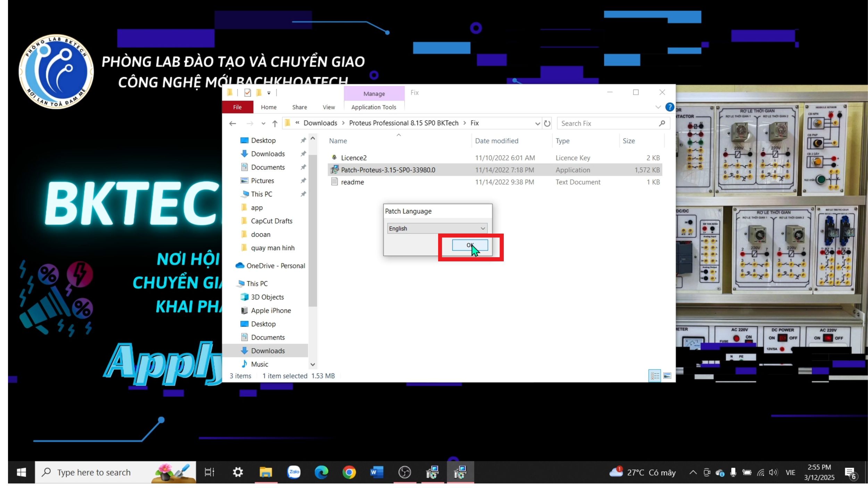Launch Google Chrome from taskbar
Screen dimensions: 868x488
click(349, 472)
